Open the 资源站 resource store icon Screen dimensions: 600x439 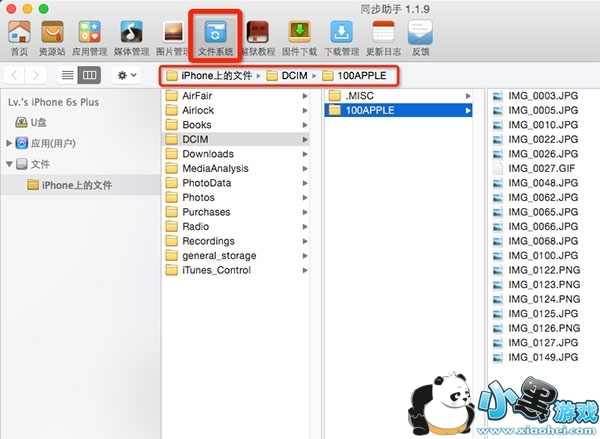(x=52, y=38)
